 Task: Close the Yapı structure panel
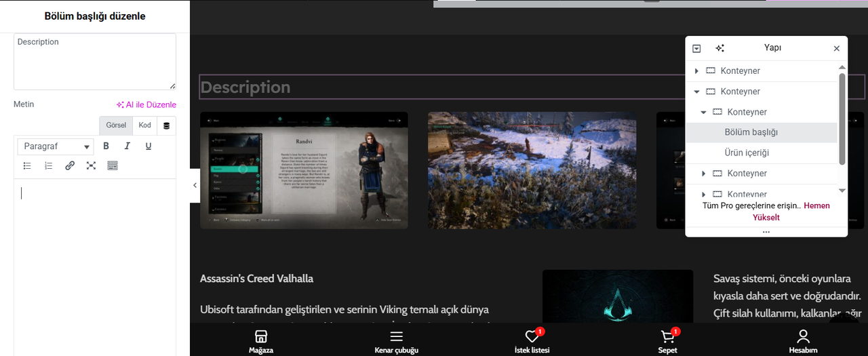pyautogui.click(x=836, y=48)
